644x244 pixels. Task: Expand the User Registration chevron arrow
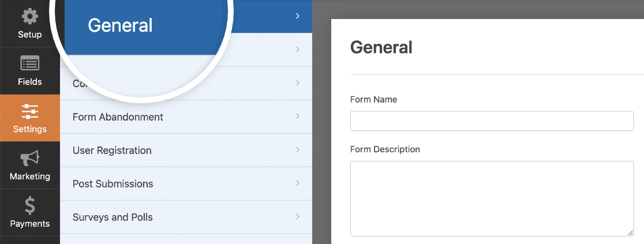[298, 150]
